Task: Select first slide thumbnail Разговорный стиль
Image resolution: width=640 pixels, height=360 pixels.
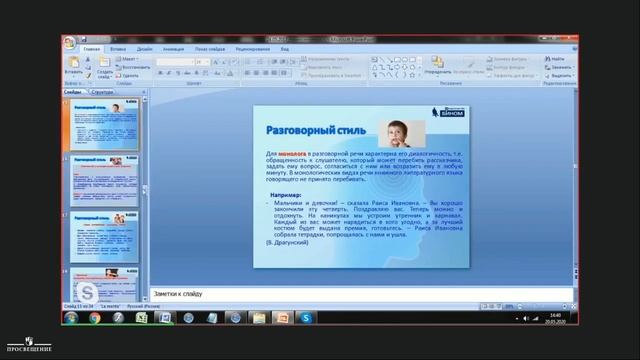Action: pos(104,124)
